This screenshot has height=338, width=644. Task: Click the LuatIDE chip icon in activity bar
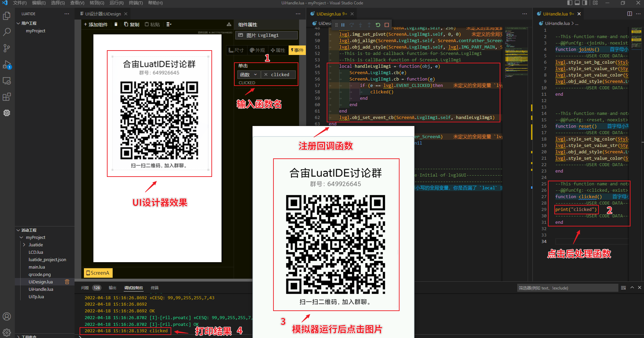coord(7,113)
